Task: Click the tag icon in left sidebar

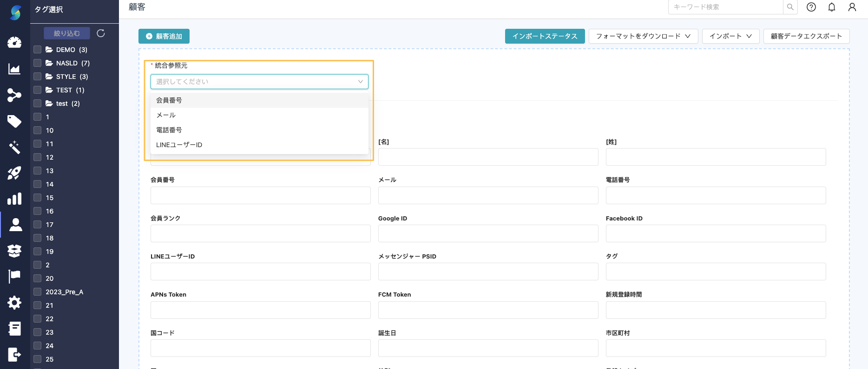Action: 14,121
